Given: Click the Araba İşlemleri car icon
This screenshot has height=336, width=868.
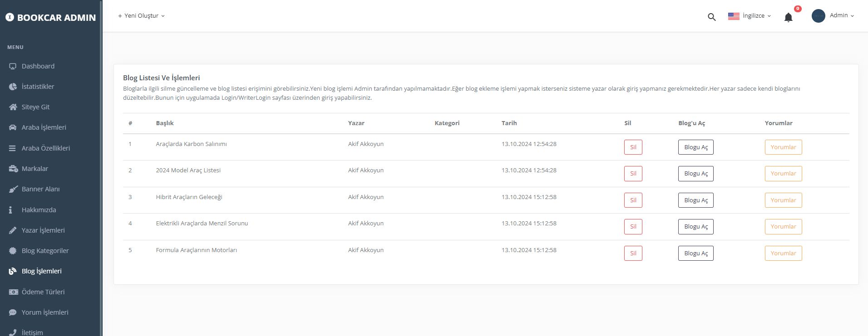Looking at the screenshot, I should (13, 127).
